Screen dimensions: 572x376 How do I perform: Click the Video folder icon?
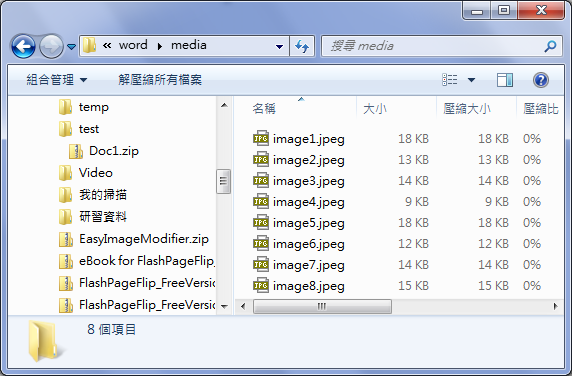pos(65,173)
